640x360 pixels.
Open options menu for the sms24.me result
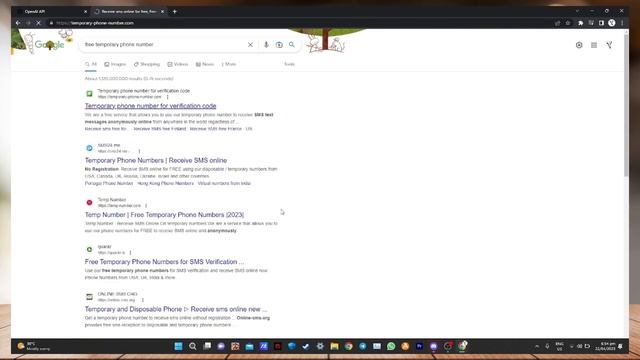(139, 151)
